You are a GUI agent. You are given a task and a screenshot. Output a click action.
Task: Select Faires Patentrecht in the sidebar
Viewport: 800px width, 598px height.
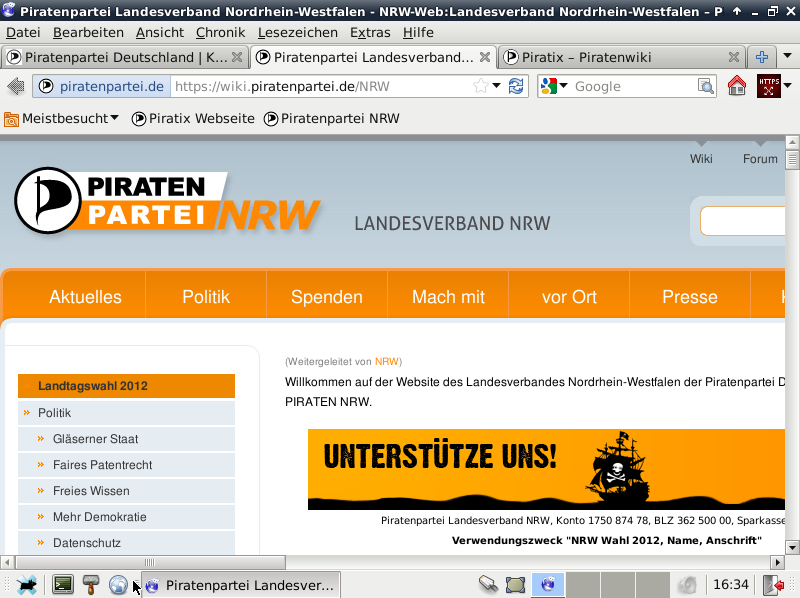click(102, 465)
